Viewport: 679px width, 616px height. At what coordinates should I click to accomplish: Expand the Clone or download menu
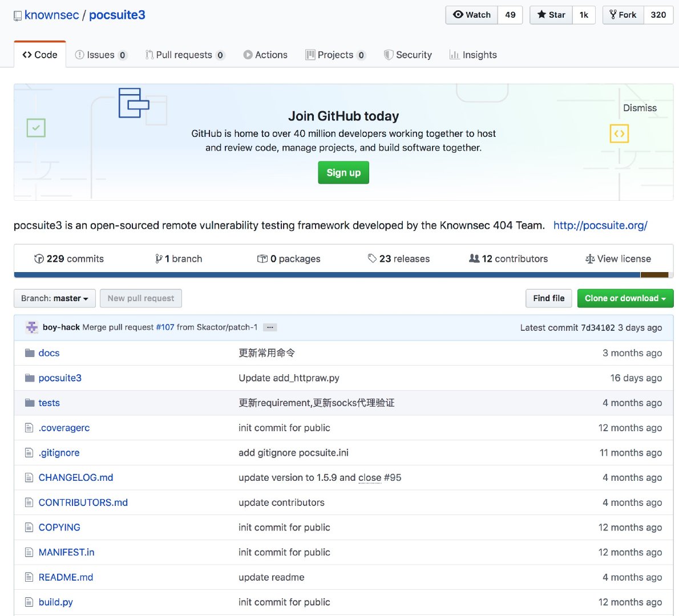coord(625,298)
